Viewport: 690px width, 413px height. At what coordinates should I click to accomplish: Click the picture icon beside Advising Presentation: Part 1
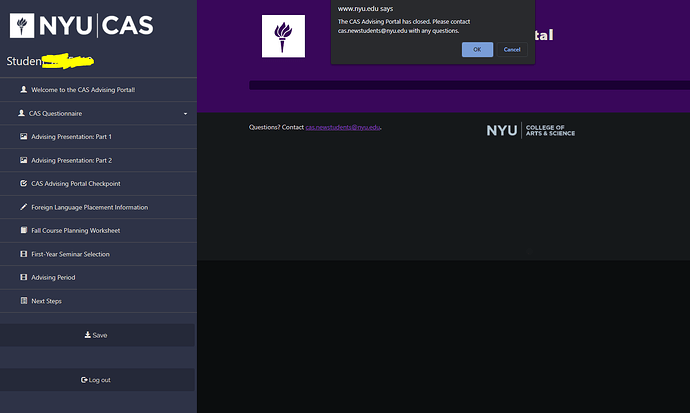coord(24,136)
